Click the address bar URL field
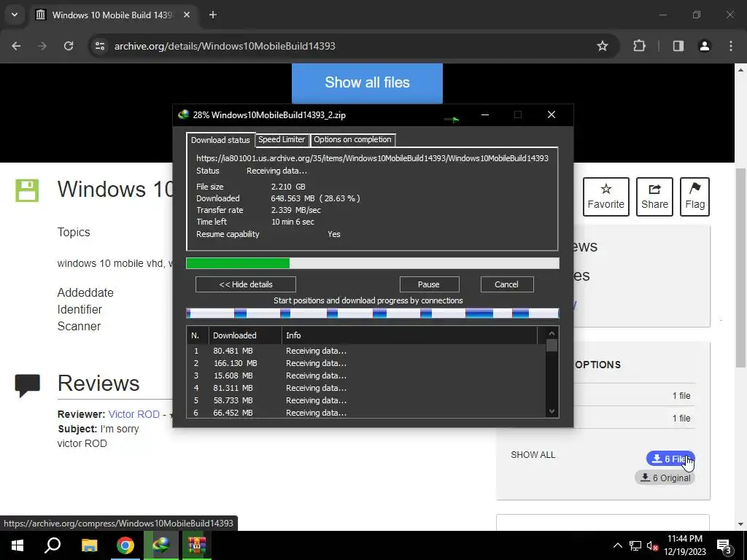 point(352,46)
